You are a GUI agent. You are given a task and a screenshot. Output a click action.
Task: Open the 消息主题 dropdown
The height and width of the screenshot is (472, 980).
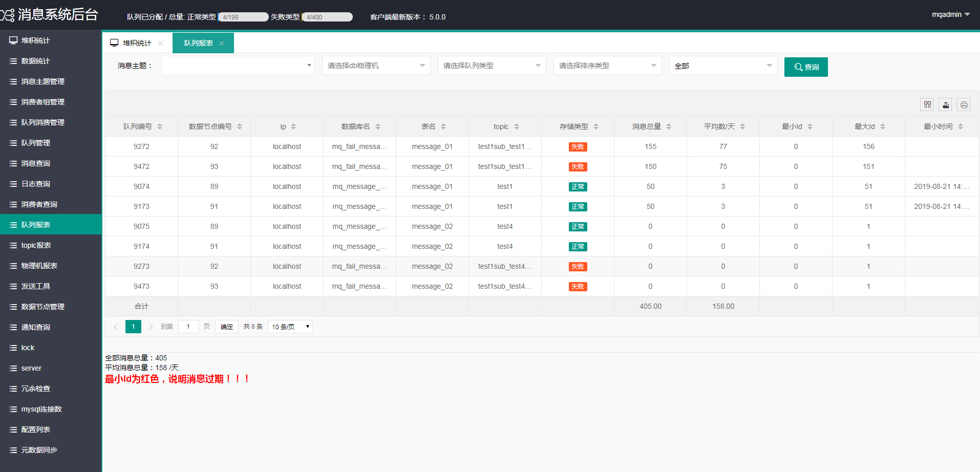238,66
